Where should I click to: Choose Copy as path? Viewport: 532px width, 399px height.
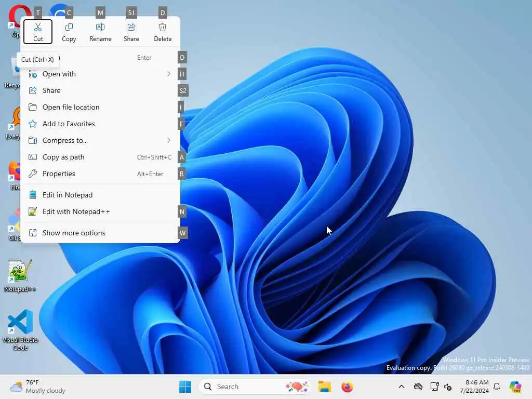[100, 157]
